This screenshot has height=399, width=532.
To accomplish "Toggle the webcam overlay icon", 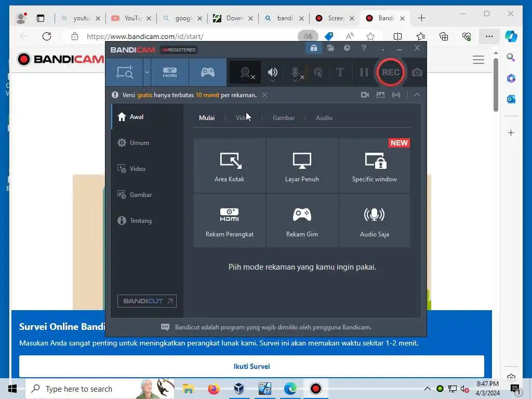I will click(246, 72).
